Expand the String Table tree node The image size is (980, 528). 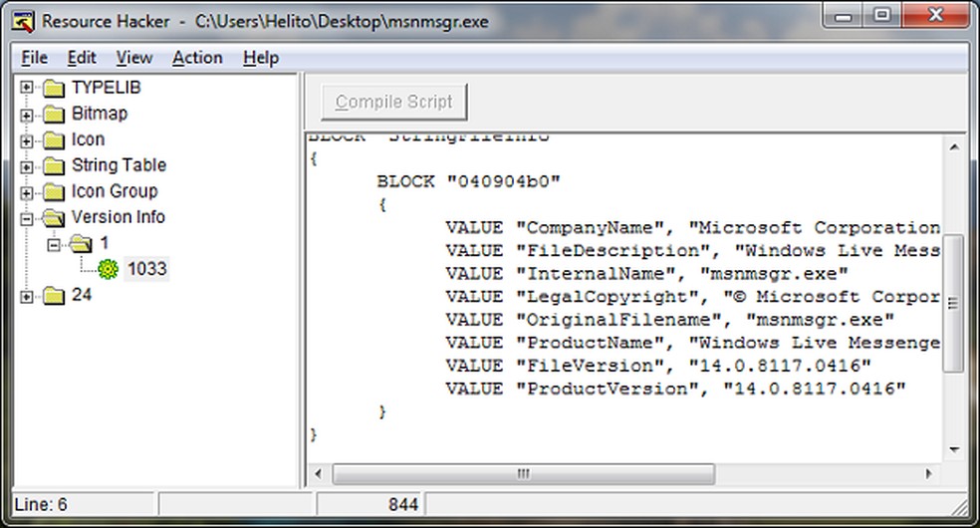point(26,166)
